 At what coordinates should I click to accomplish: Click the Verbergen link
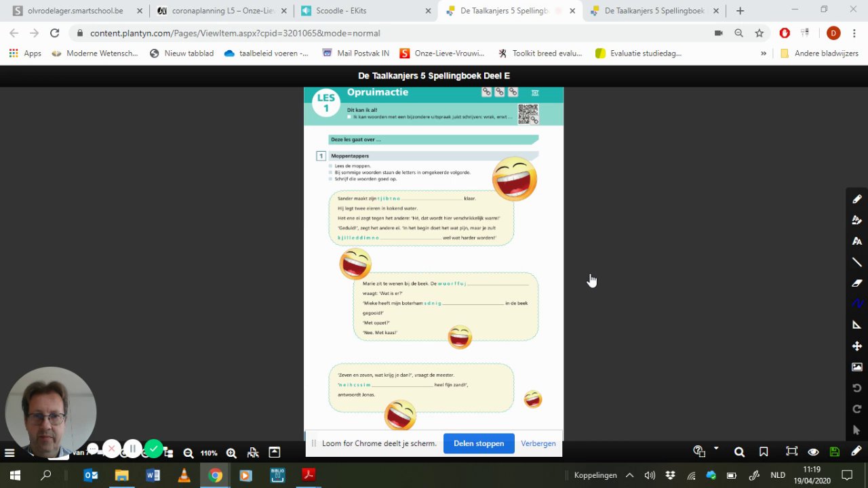(538, 443)
